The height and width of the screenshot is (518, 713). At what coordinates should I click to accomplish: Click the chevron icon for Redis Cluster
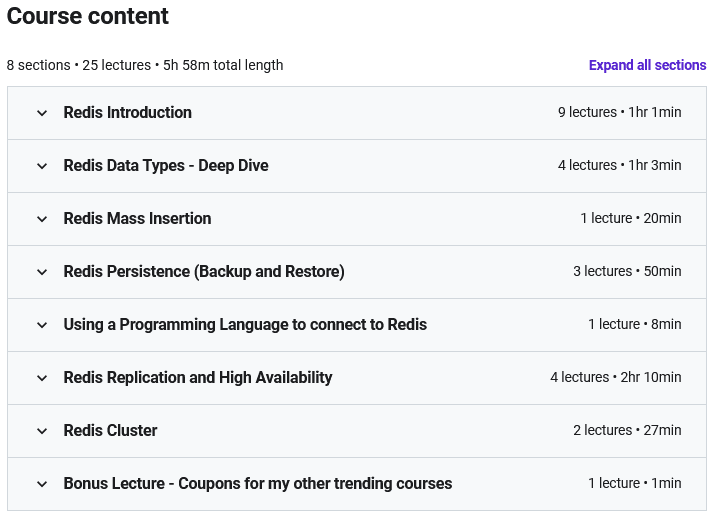click(x=42, y=431)
